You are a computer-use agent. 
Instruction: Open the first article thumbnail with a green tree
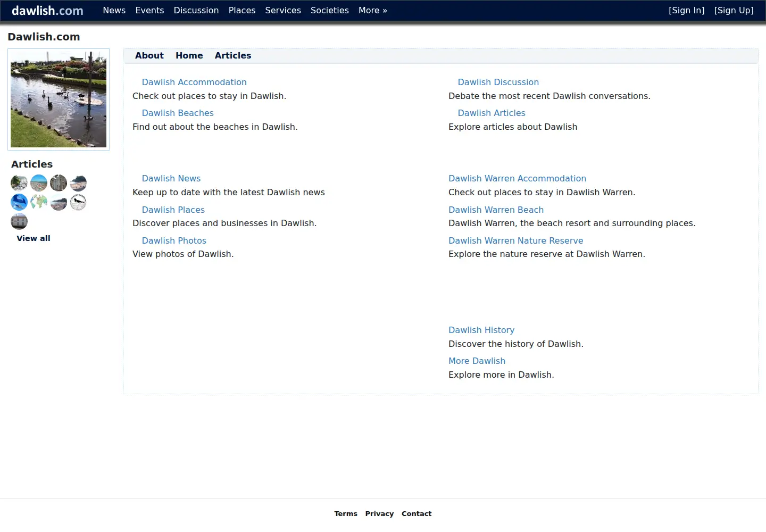19,183
